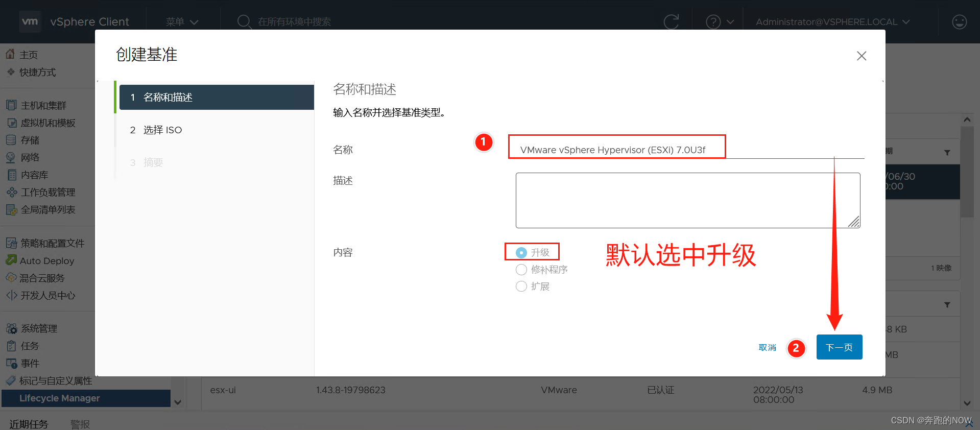Click the VMware vendor cell in esx-ui row
Screen dimensions: 980x430
tap(559, 390)
